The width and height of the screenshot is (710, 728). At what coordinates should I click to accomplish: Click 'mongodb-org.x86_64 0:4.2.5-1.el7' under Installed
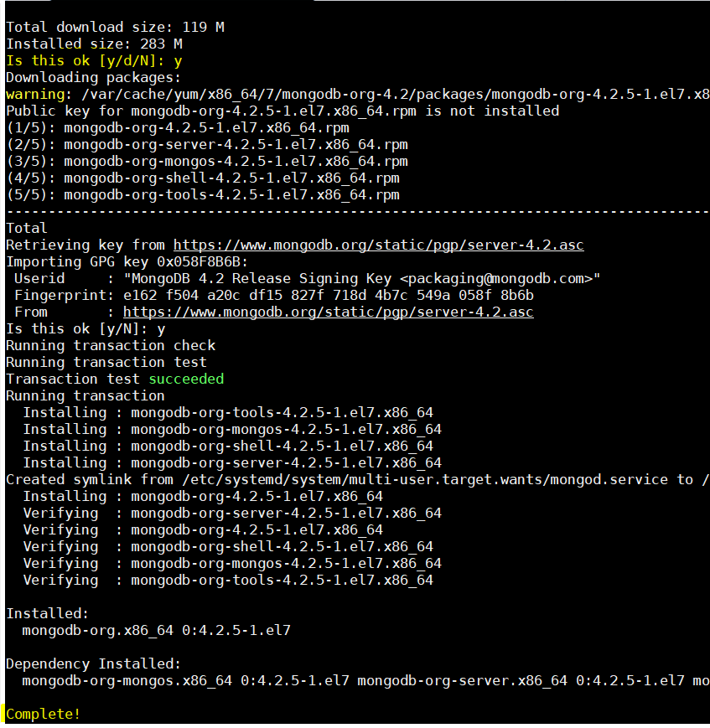157,630
